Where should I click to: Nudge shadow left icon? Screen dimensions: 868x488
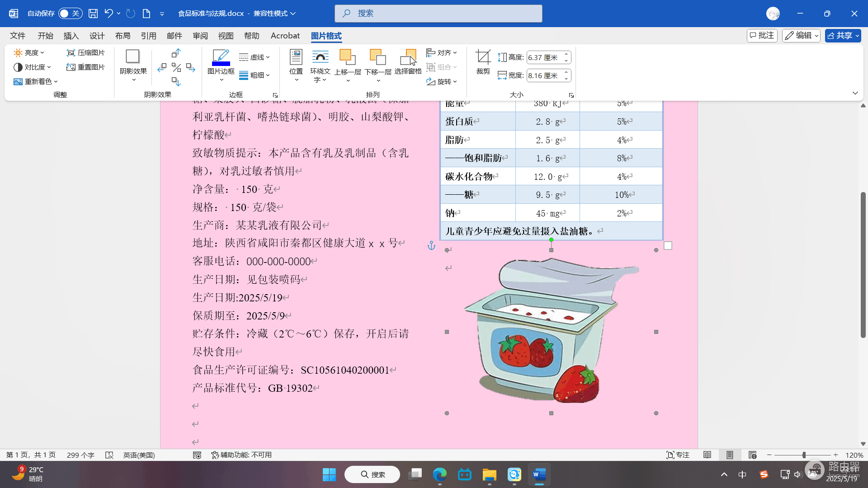point(162,68)
